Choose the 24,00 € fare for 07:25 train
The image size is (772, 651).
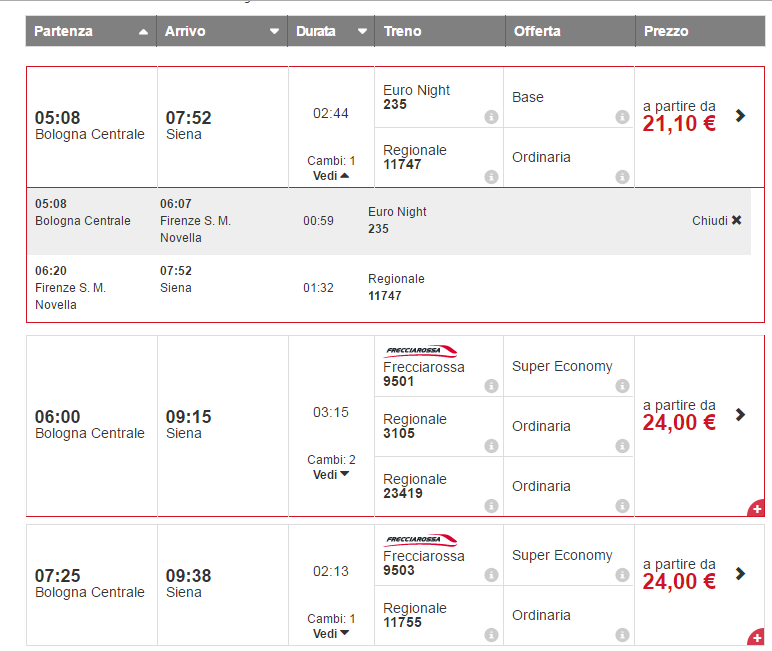point(740,573)
